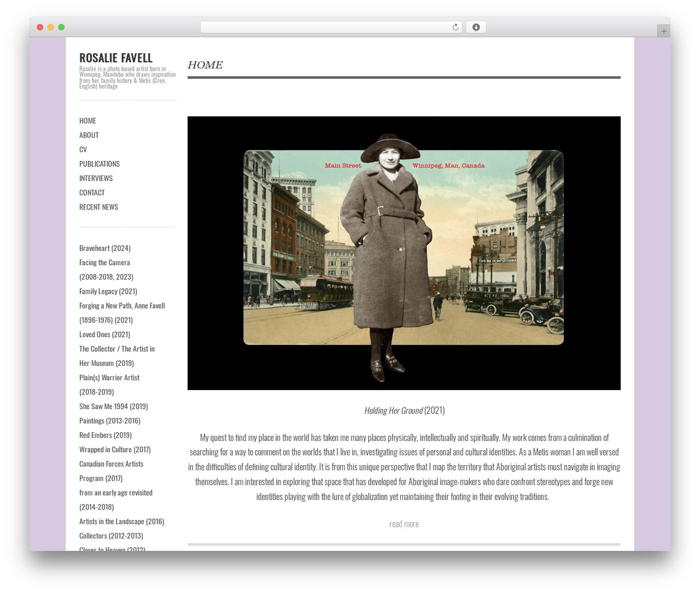Open Artists in the Landscape (2016)
Viewport: 700px width, 593px height.
(x=121, y=521)
